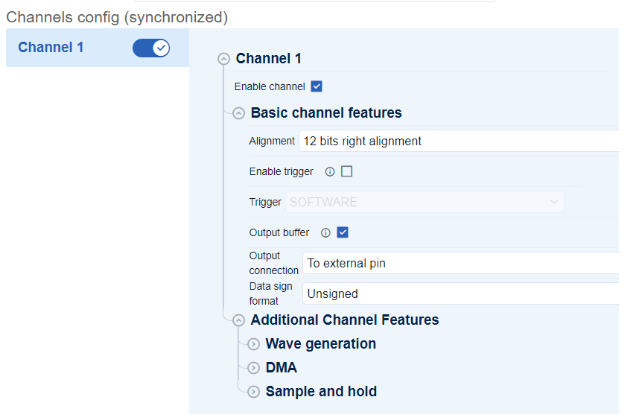
Task: Select the Channel 1 tab
Action: [51, 48]
